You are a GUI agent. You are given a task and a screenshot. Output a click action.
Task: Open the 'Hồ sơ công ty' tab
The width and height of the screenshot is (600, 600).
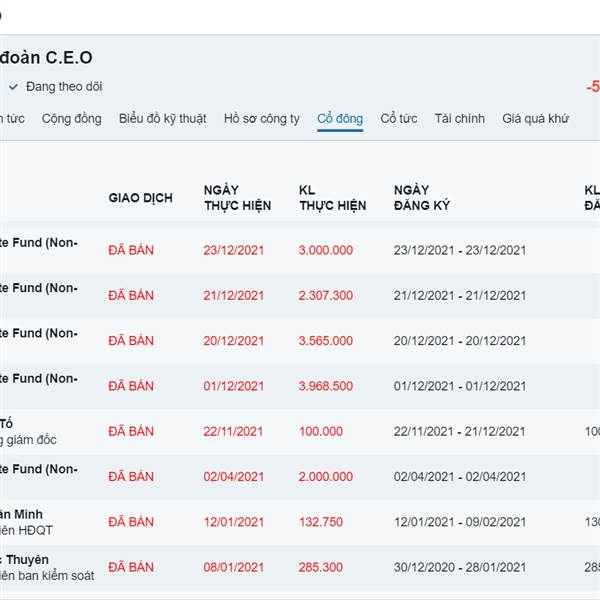pos(262,119)
